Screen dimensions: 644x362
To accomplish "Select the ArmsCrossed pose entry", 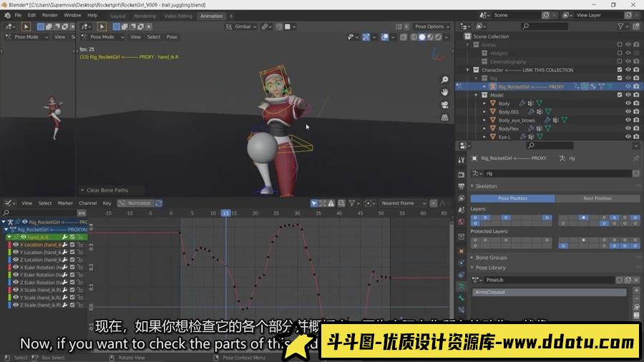I will tap(549, 292).
